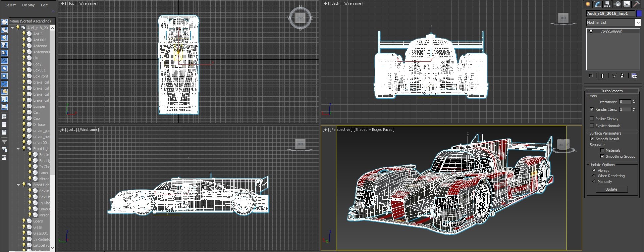The width and height of the screenshot is (644, 252).
Task: Toggle display frozen objects filter icon
Action: tap(4, 99)
